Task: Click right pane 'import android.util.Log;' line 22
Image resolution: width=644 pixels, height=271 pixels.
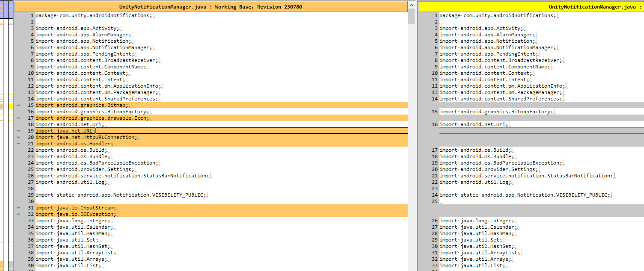Action: tap(475, 182)
